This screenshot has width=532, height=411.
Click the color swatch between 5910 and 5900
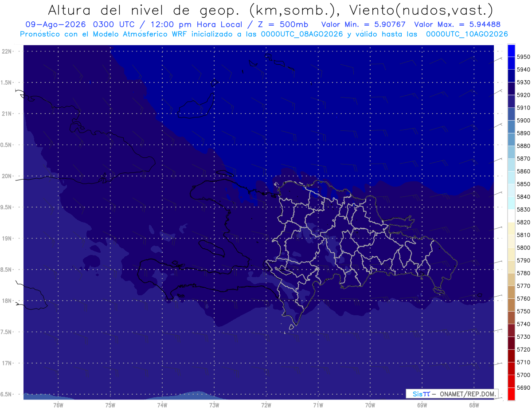coord(511,114)
